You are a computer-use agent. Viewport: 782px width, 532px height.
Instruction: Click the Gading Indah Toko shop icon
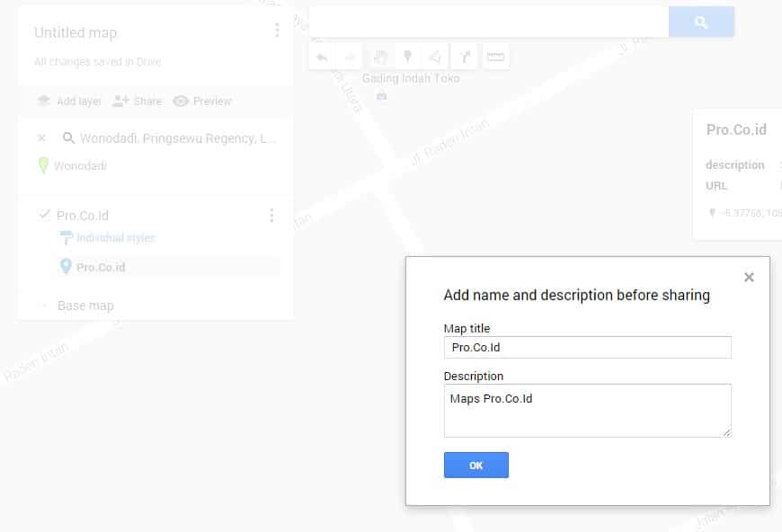coord(381,96)
